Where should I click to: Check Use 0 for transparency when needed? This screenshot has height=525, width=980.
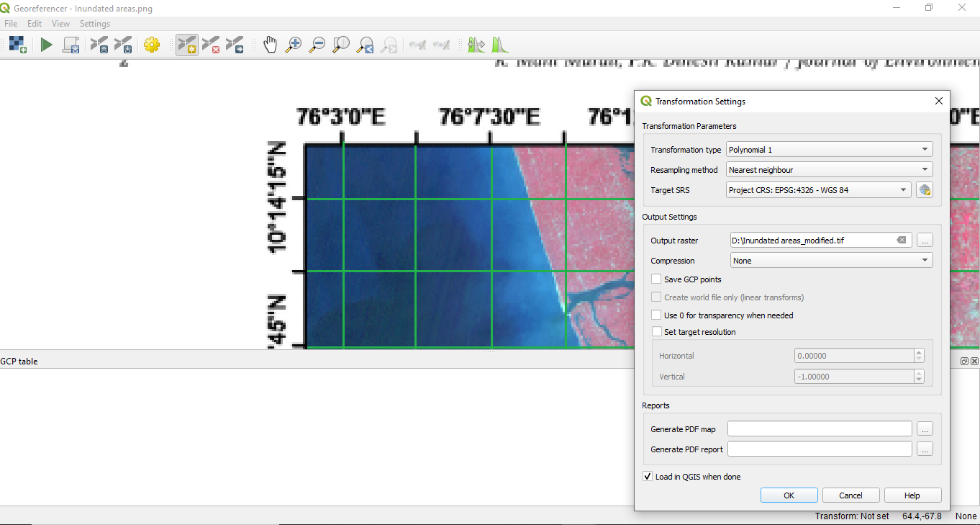pos(655,315)
